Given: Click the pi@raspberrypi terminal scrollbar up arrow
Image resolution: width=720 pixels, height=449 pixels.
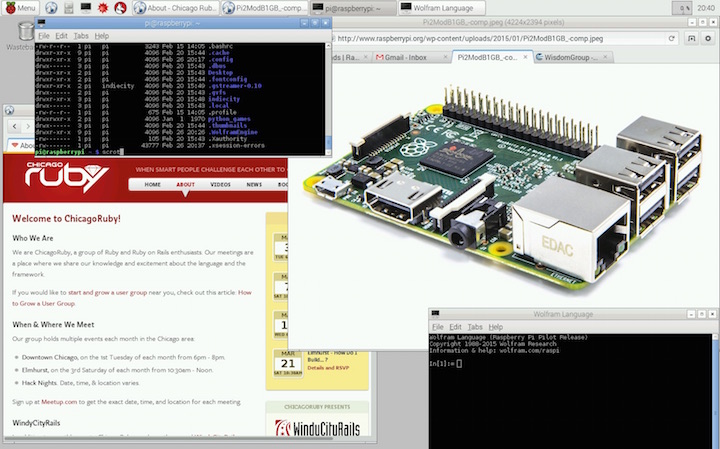Looking at the screenshot, I should click(328, 46).
